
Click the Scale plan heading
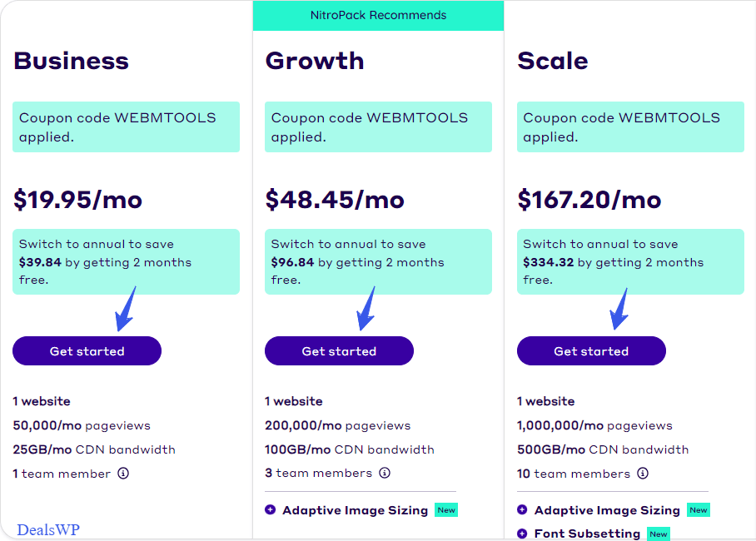click(553, 61)
